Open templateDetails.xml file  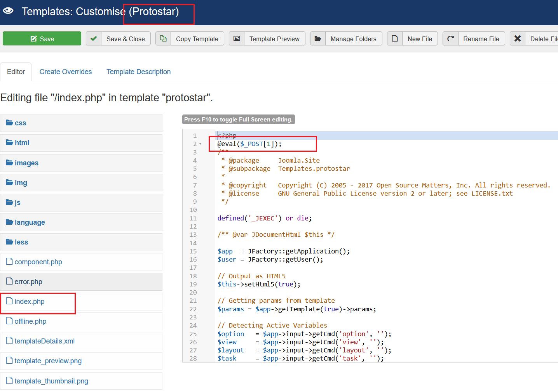point(44,341)
